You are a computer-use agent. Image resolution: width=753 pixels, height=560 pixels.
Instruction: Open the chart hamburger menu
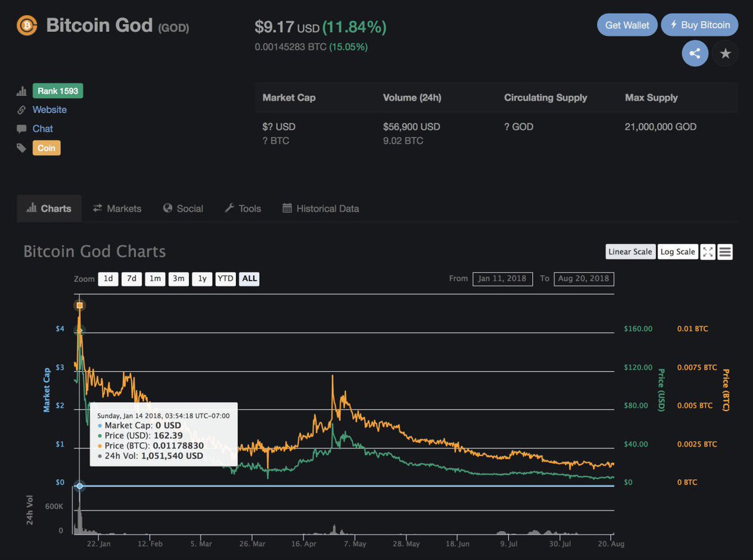point(725,252)
